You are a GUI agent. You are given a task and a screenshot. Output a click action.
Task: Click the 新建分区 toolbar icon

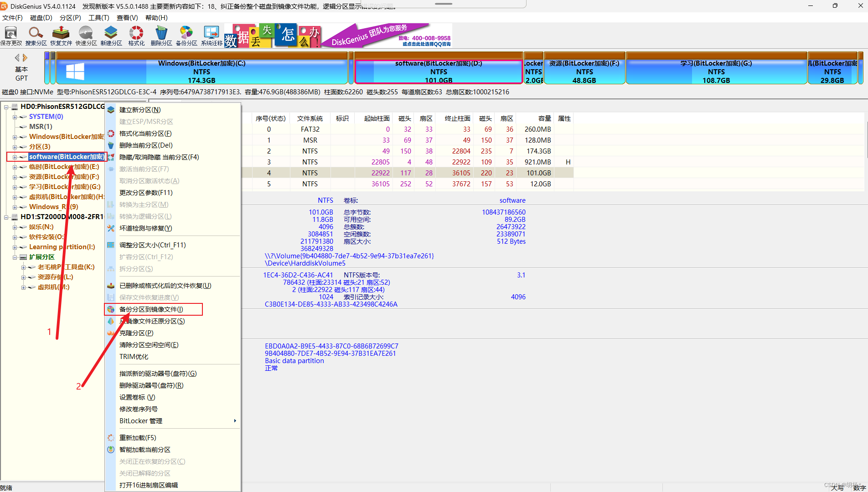[x=111, y=36]
